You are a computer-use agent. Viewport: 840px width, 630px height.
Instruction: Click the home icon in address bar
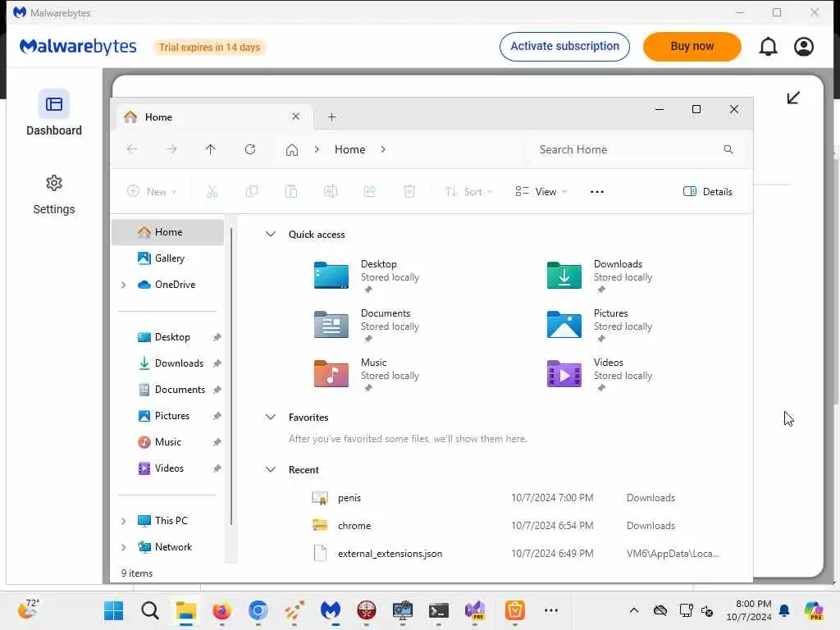(291, 149)
